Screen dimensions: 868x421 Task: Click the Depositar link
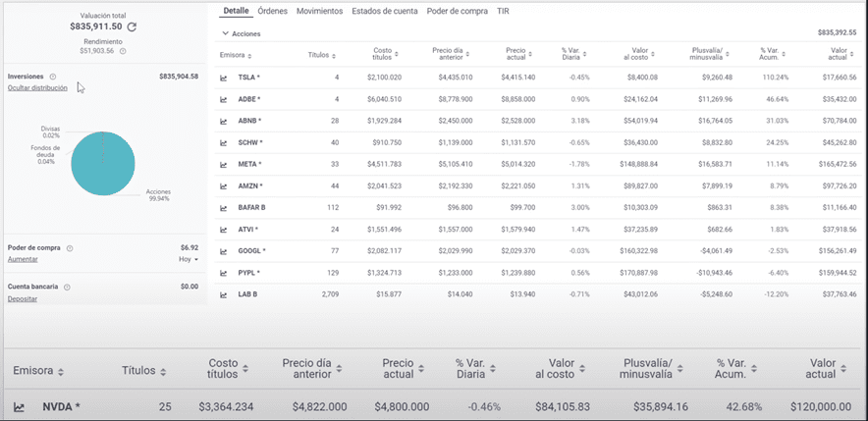click(23, 298)
